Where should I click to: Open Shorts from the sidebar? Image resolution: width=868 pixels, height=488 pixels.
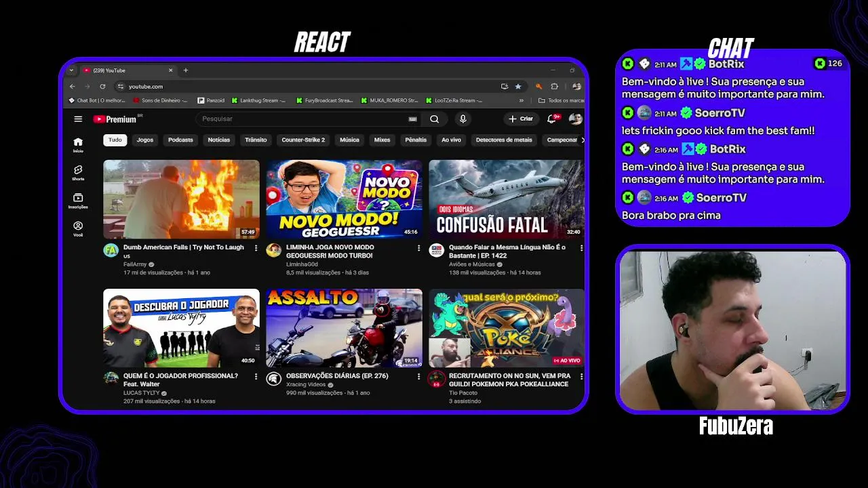(x=78, y=173)
